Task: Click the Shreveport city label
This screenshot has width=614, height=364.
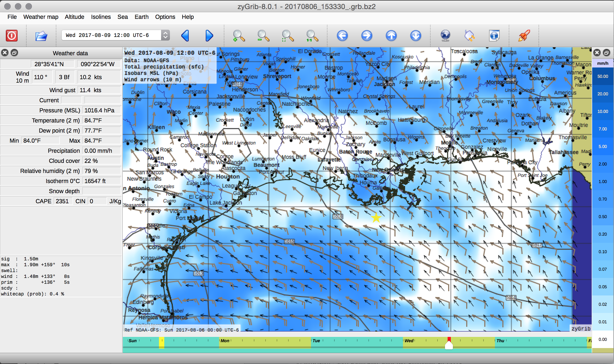Action: coord(277,76)
